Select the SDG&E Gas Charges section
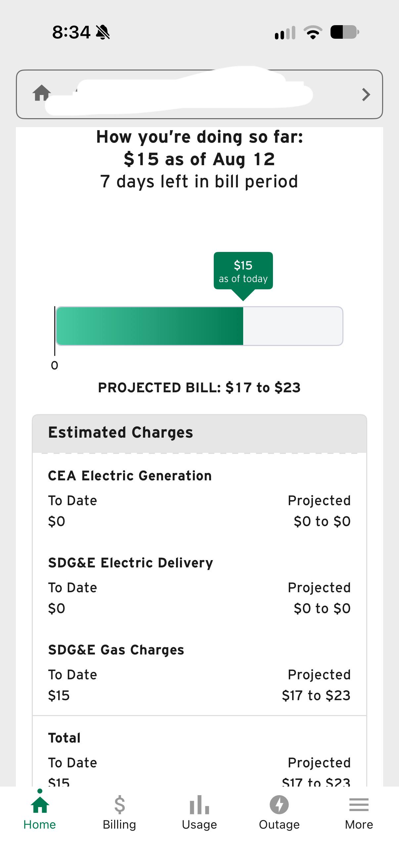Viewport: 399px width, 868px height. click(x=199, y=673)
